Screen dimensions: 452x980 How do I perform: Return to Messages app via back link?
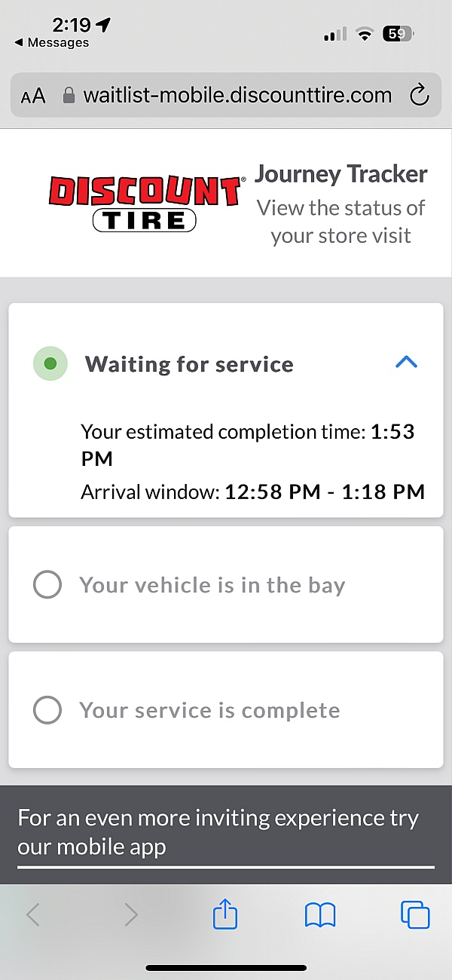pos(51,43)
